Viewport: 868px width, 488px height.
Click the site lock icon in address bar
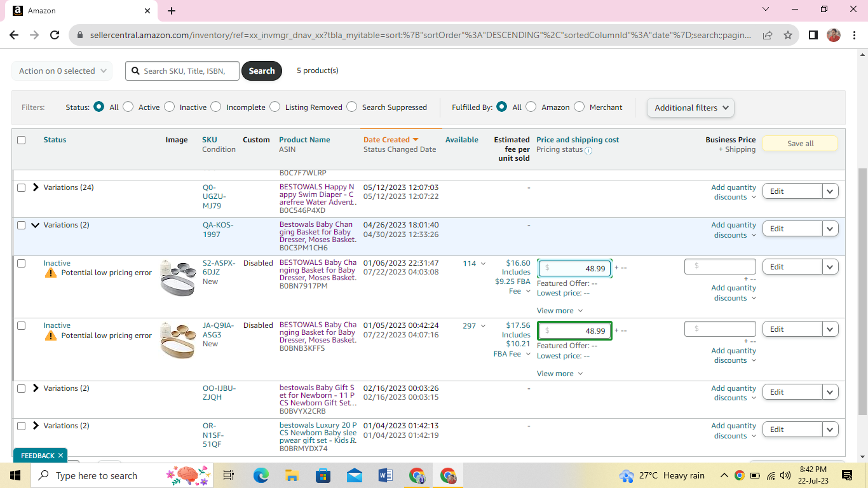[x=79, y=35]
